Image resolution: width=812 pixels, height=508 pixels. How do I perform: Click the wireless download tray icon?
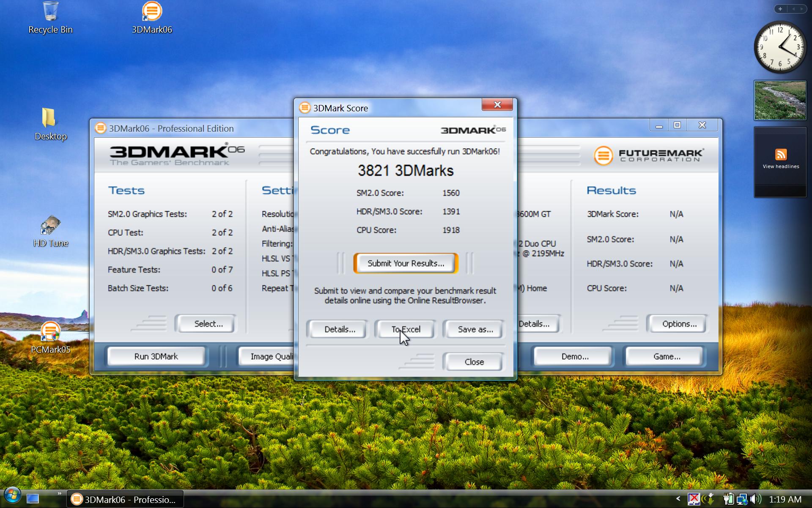(x=708, y=499)
